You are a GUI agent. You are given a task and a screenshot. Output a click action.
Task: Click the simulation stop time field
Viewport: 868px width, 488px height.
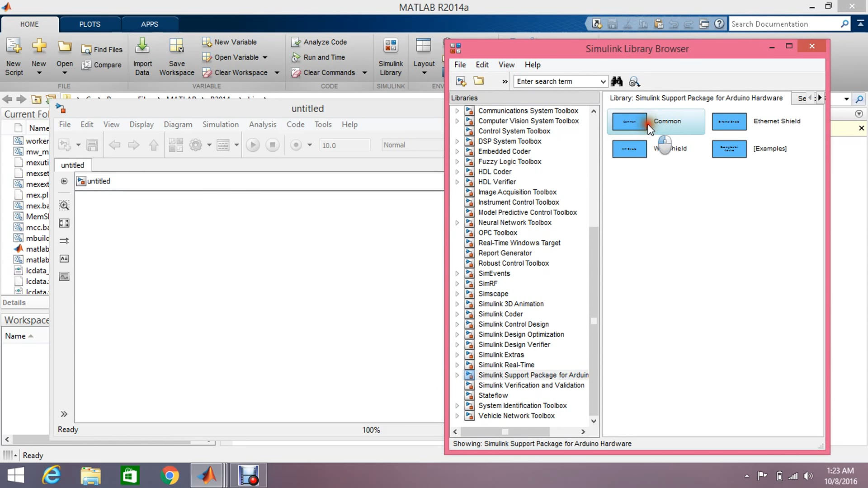344,145
